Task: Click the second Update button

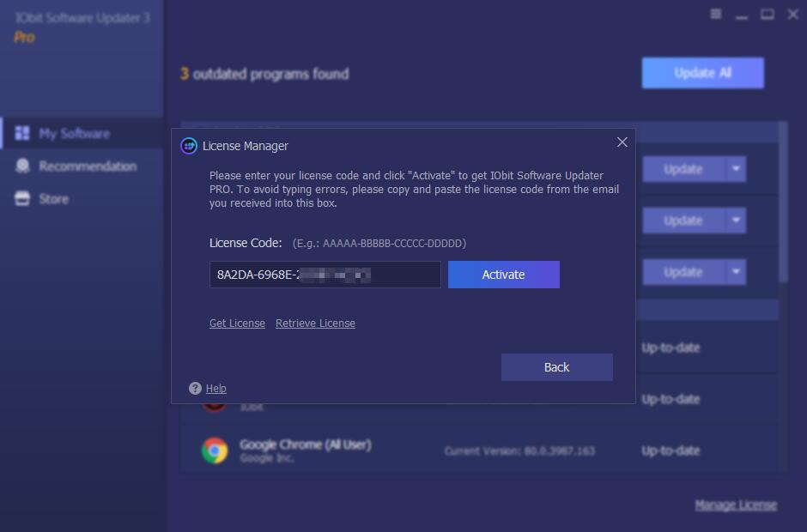Action: coord(683,221)
